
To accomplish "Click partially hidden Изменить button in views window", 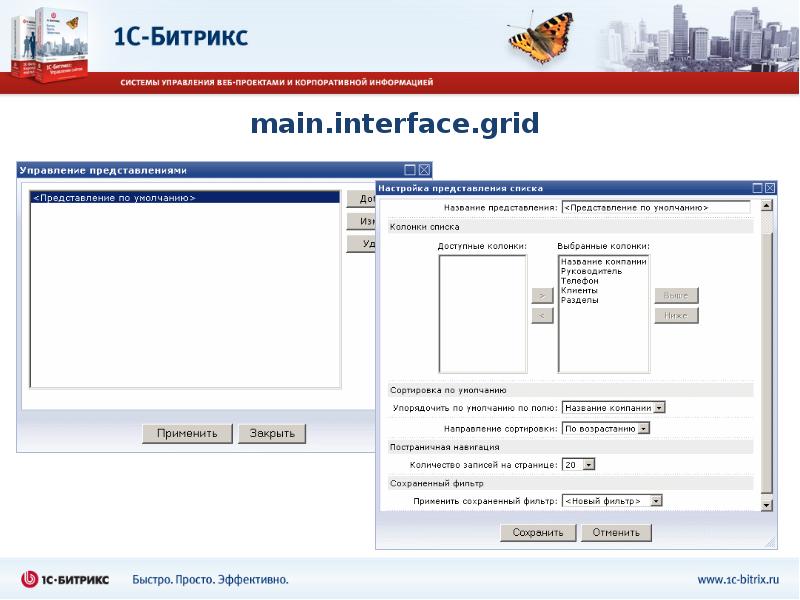I will [361, 221].
